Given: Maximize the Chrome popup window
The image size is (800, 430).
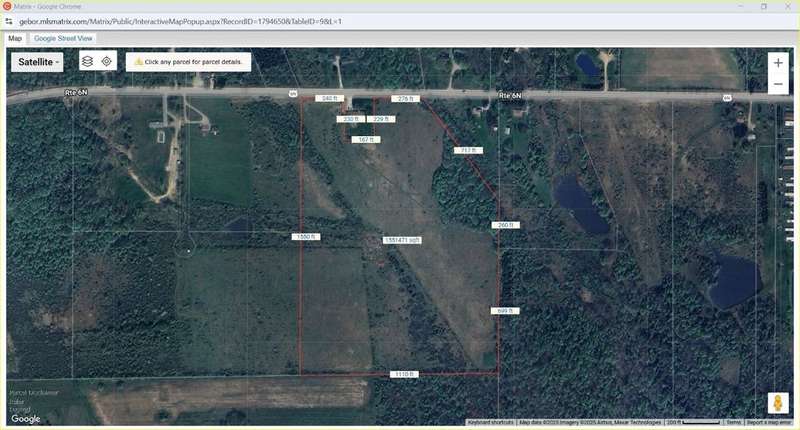Looking at the screenshot, I should [764, 6].
